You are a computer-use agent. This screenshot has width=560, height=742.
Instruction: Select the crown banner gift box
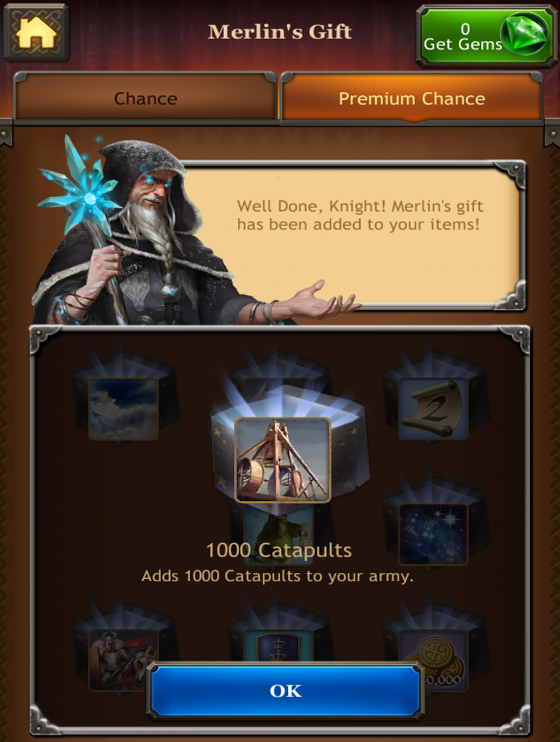tap(278, 646)
